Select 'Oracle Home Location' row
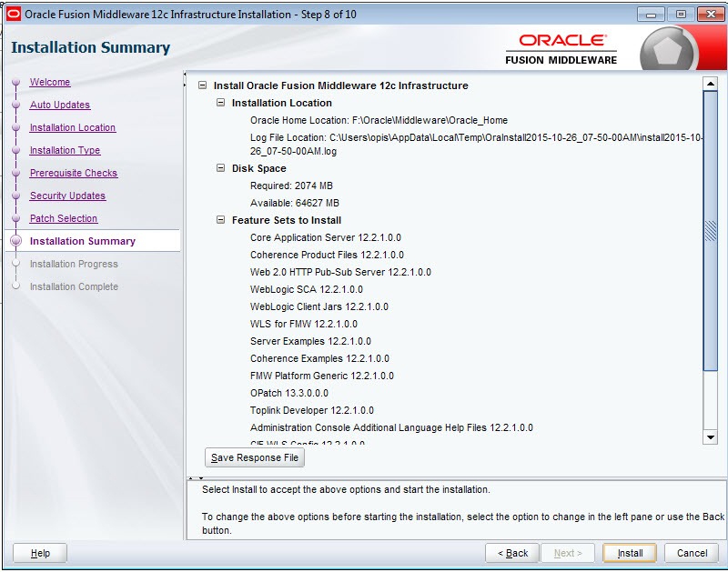The width and height of the screenshot is (728, 572). point(379,120)
